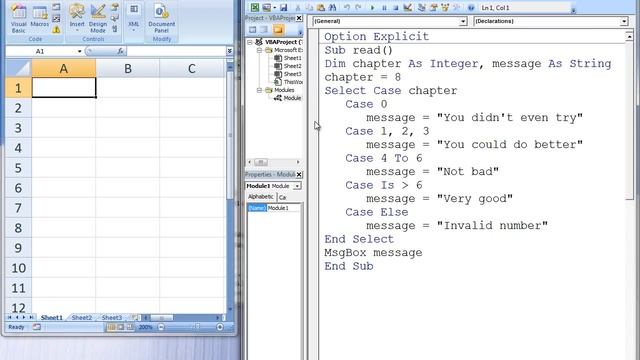Click the Insert Function fx button

click(x=120, y=51)
